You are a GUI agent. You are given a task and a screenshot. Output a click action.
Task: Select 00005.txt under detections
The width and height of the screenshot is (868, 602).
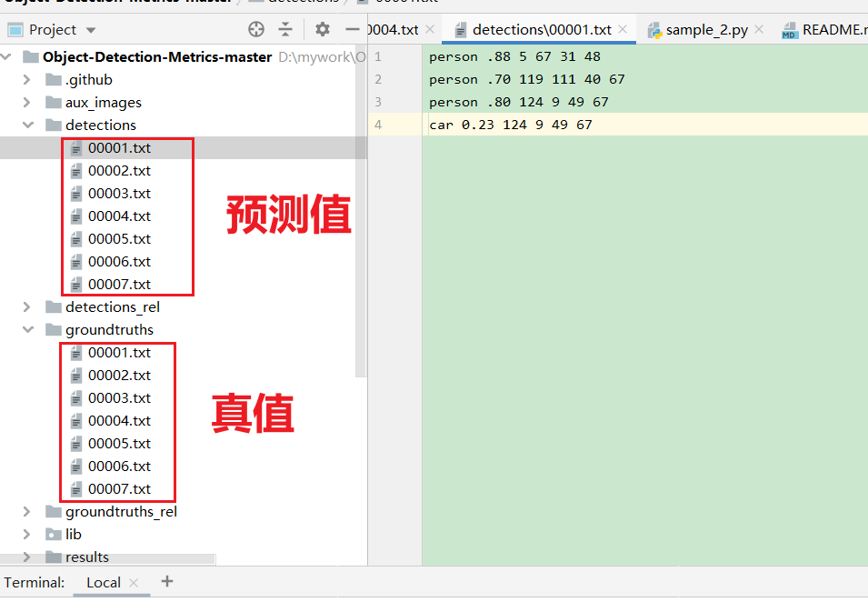(120, 238)
